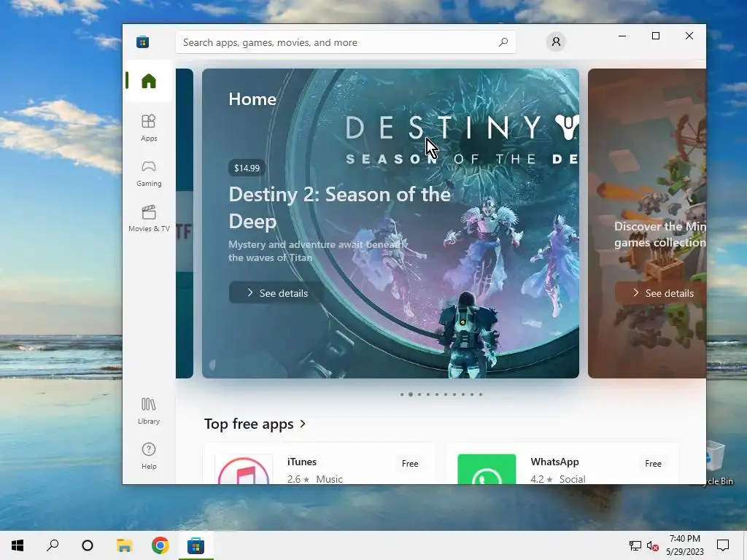
Task: Open See details for Destiny 2
Action: coord(276,293)
